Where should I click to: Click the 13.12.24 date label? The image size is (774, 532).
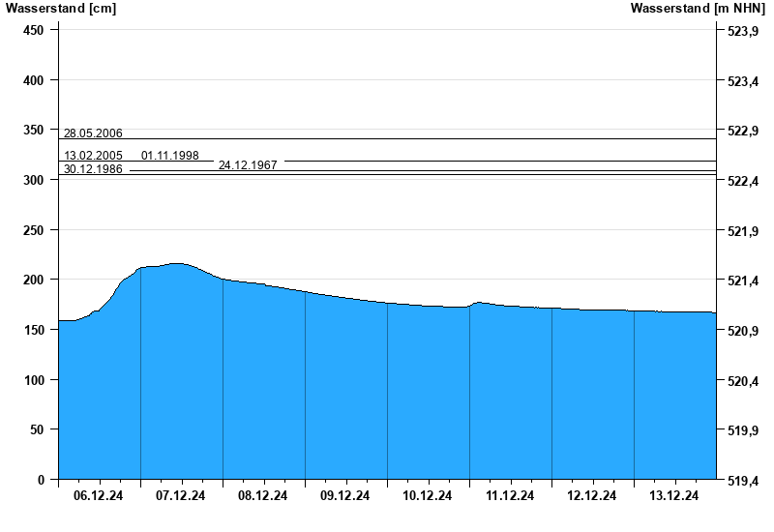click(x=674, y=496)
